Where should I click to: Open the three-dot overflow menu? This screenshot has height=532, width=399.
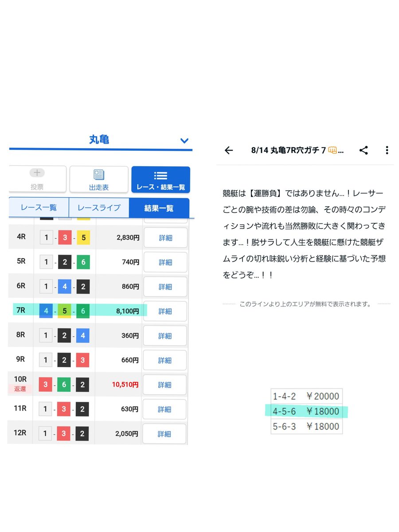coord(387,150)
